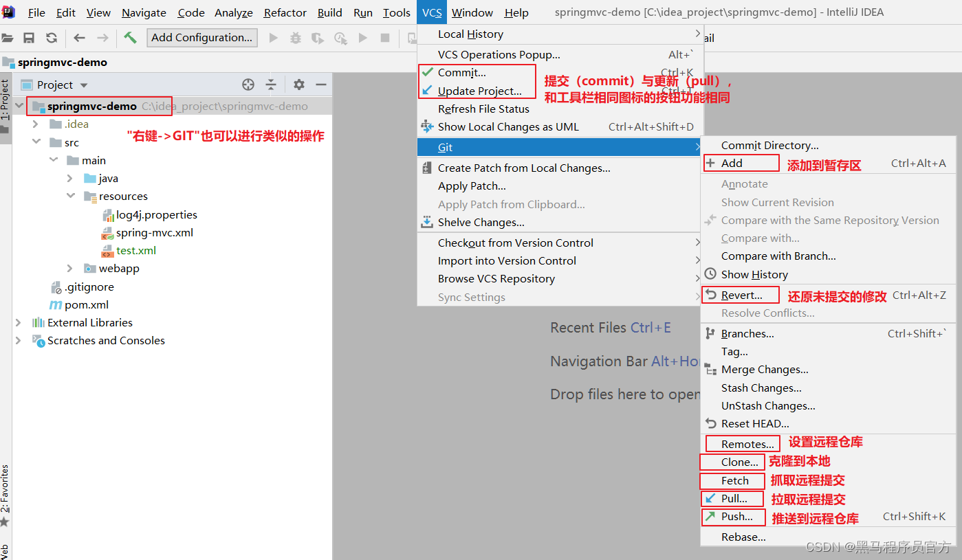
Task: Choose Clone... in the Git submenu
Action: click(x=829, y=462)
